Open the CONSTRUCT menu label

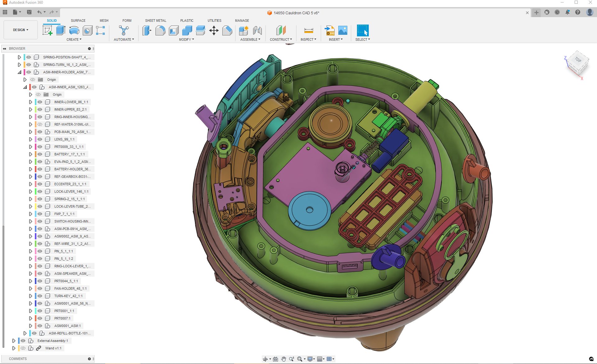click(x=281, y=39)
